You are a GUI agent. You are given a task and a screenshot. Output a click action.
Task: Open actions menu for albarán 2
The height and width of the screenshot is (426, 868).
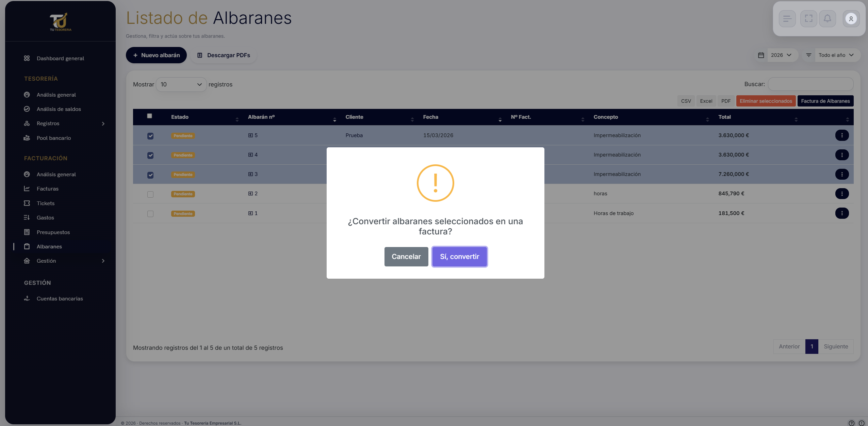842,194
